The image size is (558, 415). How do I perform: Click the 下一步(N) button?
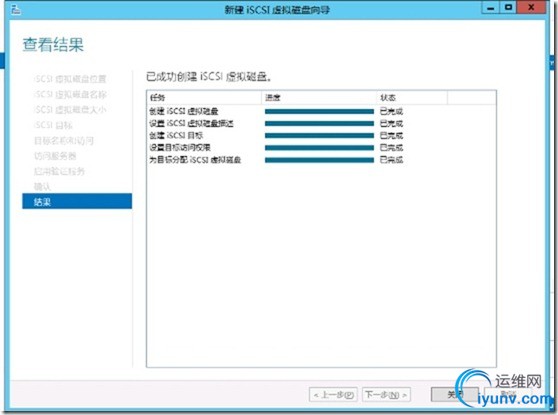[x=386, y=394]
